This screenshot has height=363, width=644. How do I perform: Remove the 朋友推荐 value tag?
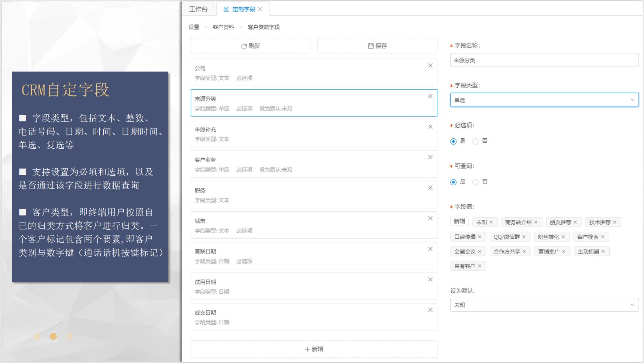(575, 222)
